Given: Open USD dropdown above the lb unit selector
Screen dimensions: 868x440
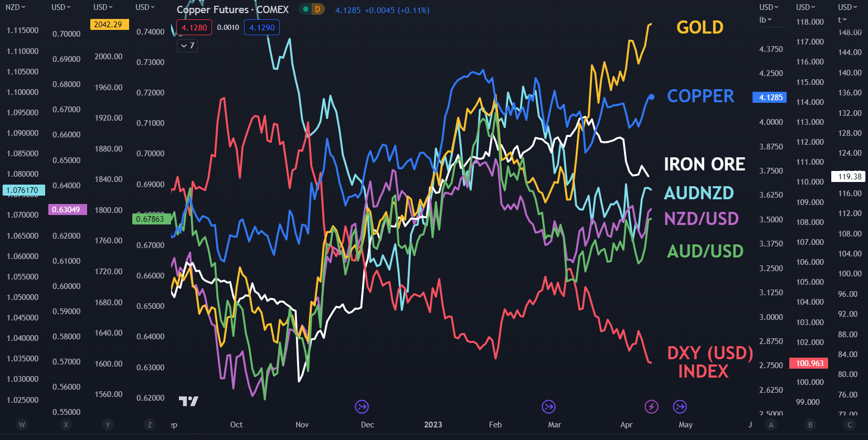Looking at the screenshot, I should tap(769, 7).
